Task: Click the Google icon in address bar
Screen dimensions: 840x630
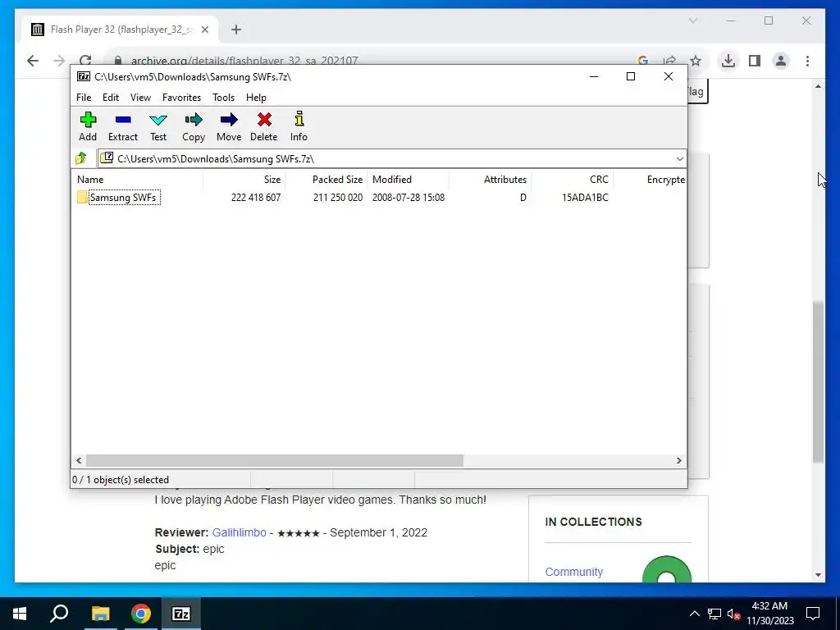Action: coord(643,61)
